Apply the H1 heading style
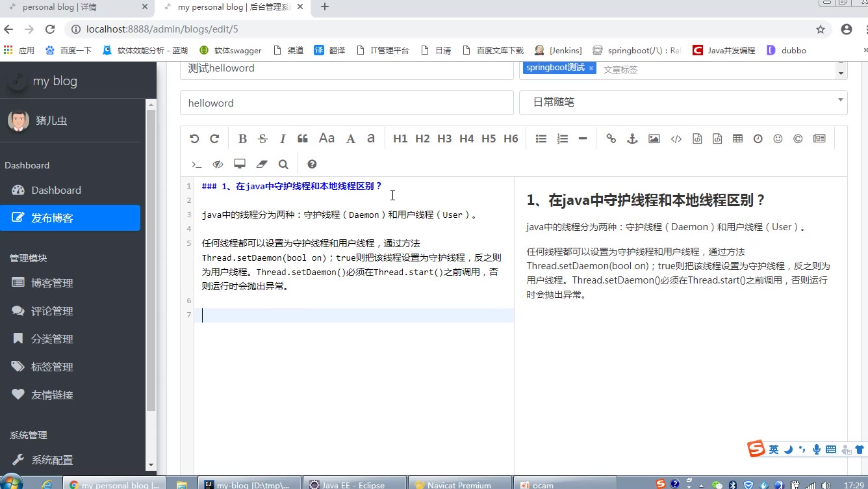 pyautogui.click(x=400, y=139)
